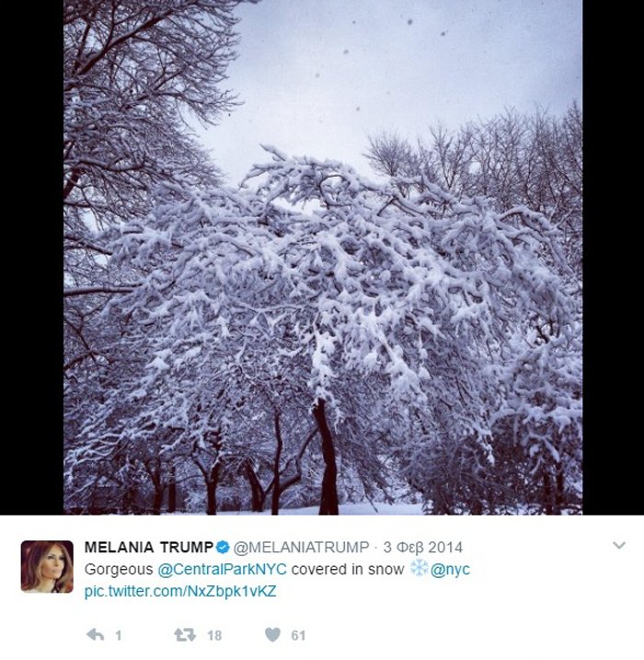This screenshot has width=644, height=660.
Task: Click the 'covered in snow' tweet text
Action: pos(348,569)
